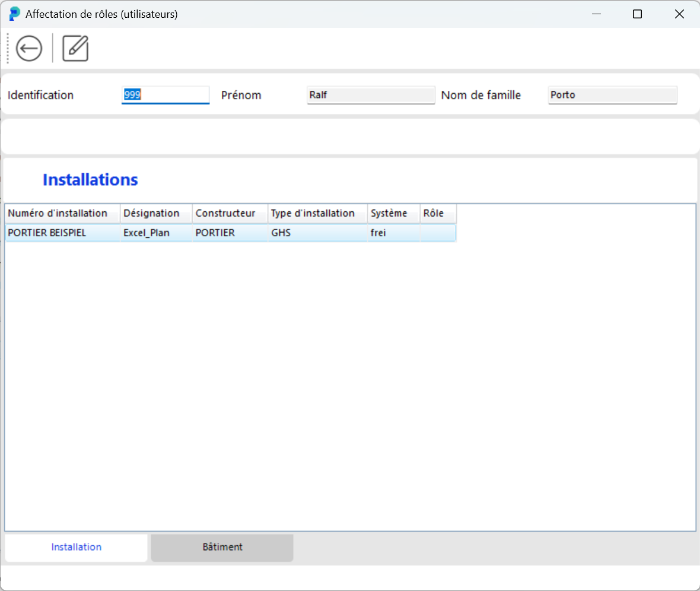700x591 pixels.
Task: Switch to the Bâtiment tab
Action: (x=222, y=547)
